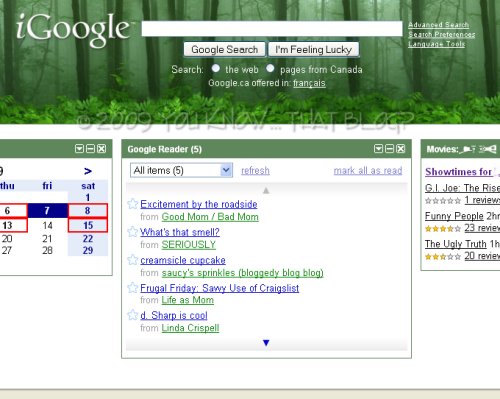This screenshot has height=399, width=500.
Task: Open the 'All items (5)' dropdown
Action: pyautogui.click(x=181, y=170)
